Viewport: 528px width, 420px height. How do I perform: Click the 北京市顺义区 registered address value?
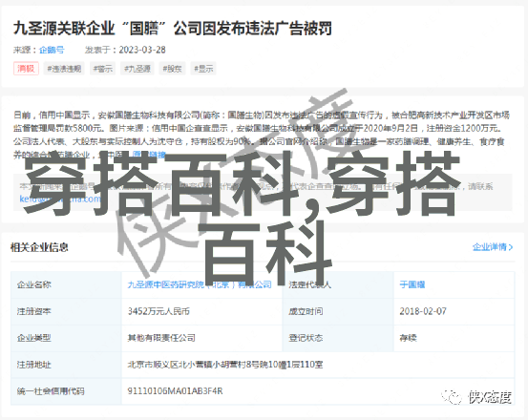tap(225, 365)
